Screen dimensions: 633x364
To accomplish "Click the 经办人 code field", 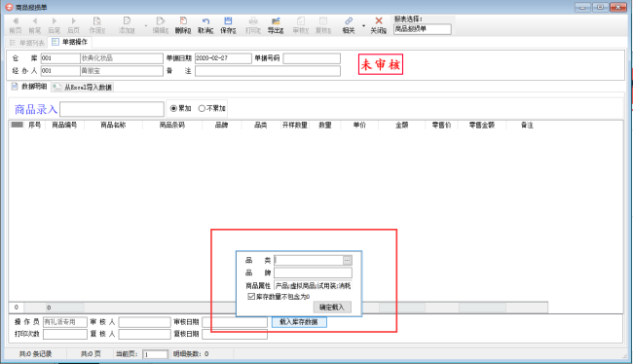I will (60, 71).
